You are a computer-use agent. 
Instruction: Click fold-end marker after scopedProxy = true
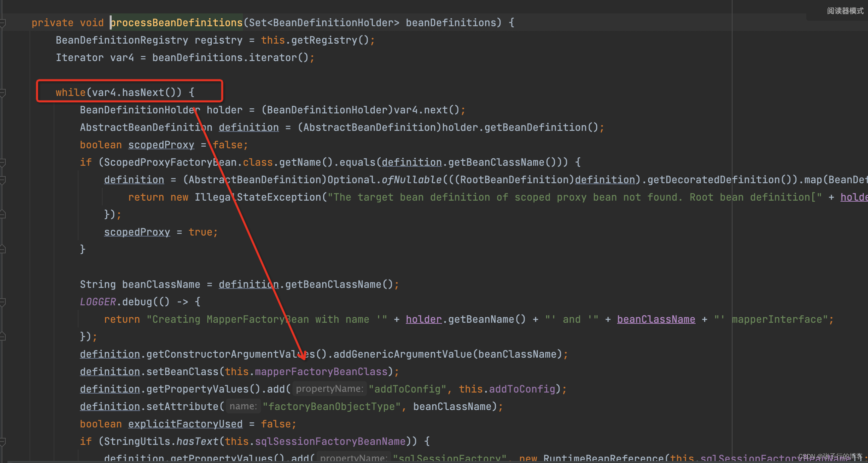pos(3,249)
